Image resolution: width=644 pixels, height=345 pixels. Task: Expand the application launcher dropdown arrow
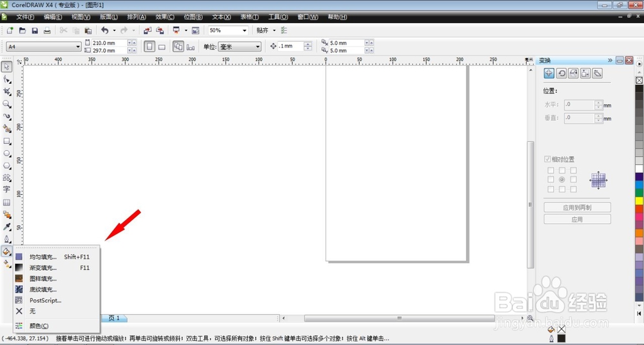pyautogui.click(x=185, y=30)
